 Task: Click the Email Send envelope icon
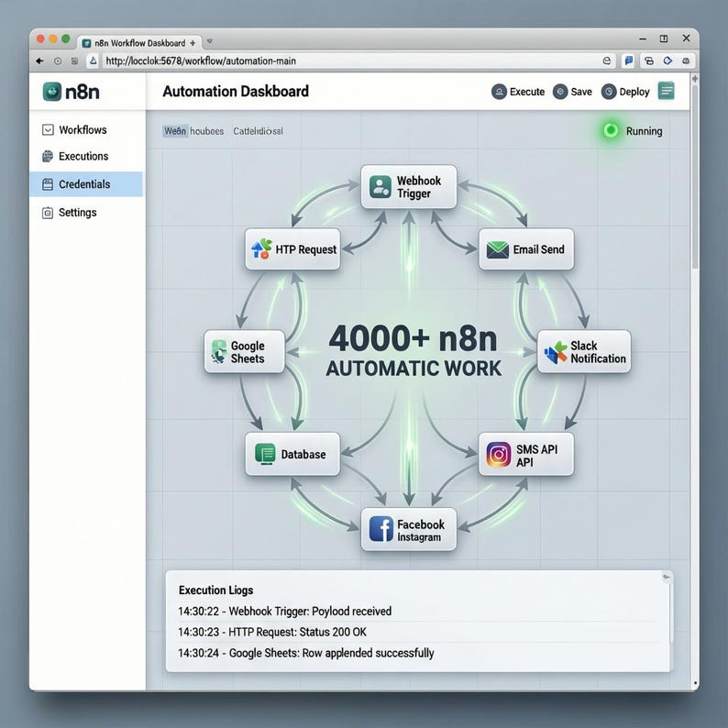click(497, 249)
